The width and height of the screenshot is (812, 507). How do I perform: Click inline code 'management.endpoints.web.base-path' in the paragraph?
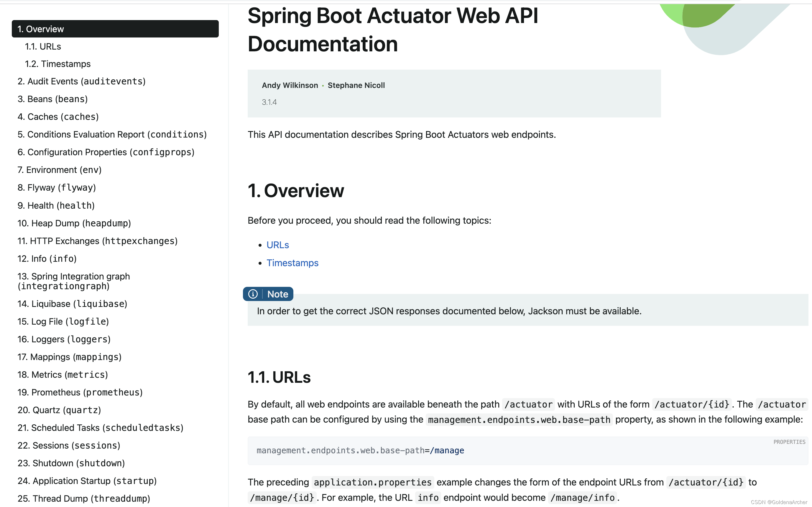tap(519, 420)
